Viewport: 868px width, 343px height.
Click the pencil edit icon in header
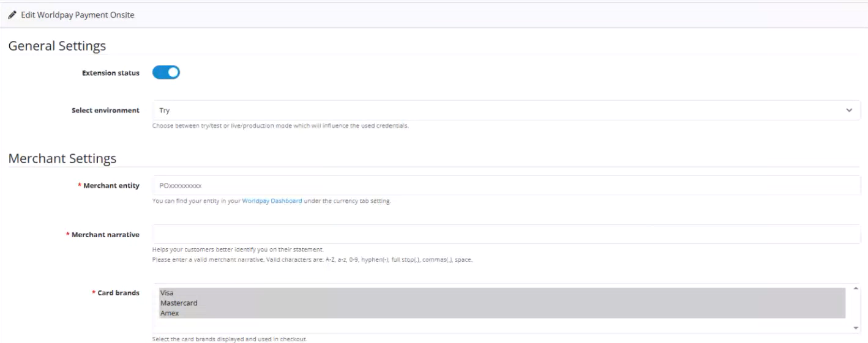coord(12,15)
